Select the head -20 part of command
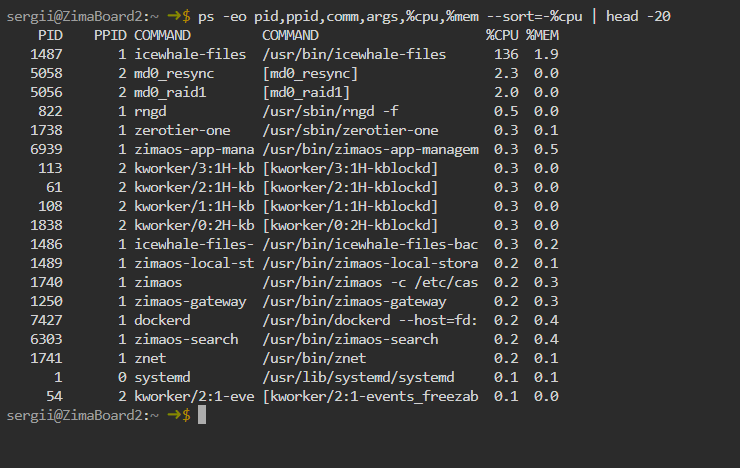The image size is (740, 468). 638,17
